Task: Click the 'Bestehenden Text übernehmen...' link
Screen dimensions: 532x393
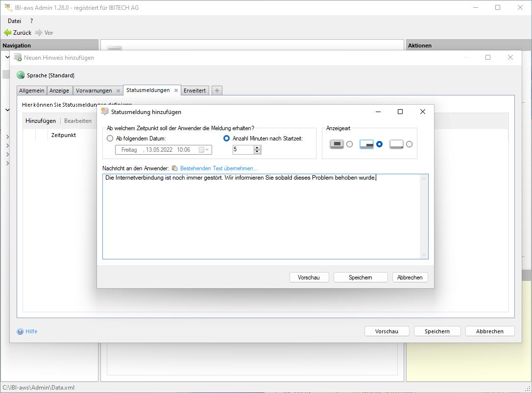Action: point(218,168)
